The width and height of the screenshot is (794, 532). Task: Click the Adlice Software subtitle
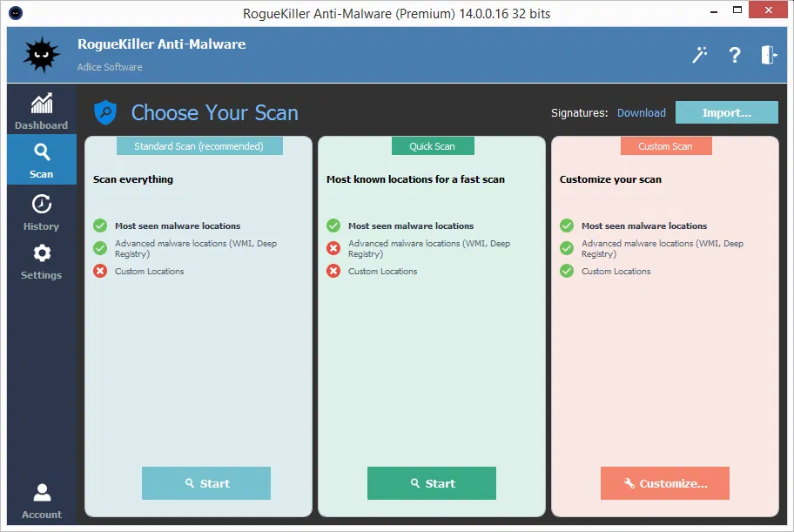point(110,67)
